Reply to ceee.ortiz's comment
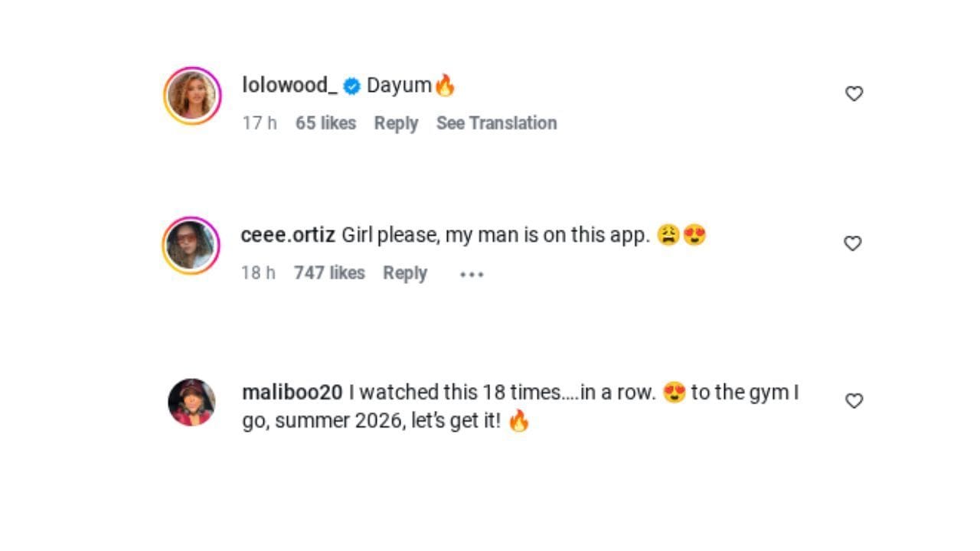This screenshot has width=980, height=551. click(x=405, y=272)
